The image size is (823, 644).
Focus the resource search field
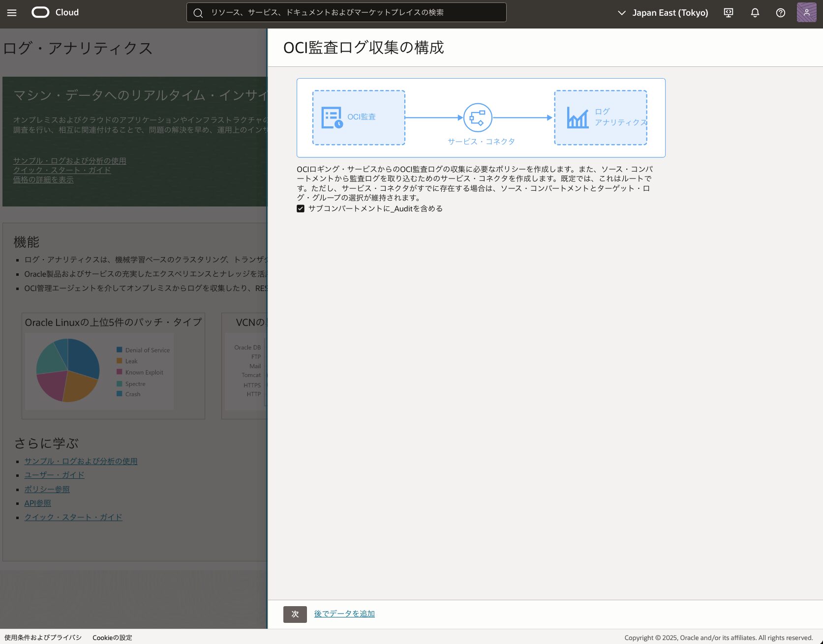[x=346, y=13]
